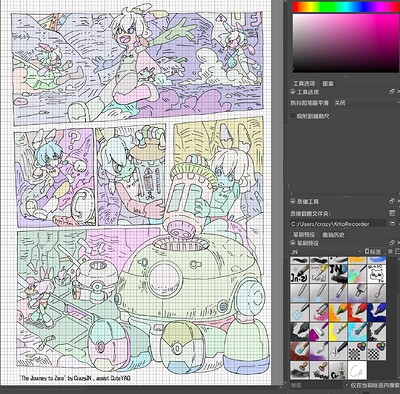The width and height of the screenshot is (400, 394).
Task: Switch to the history tab beside 笔刷预设
Action: click(333, 235)
